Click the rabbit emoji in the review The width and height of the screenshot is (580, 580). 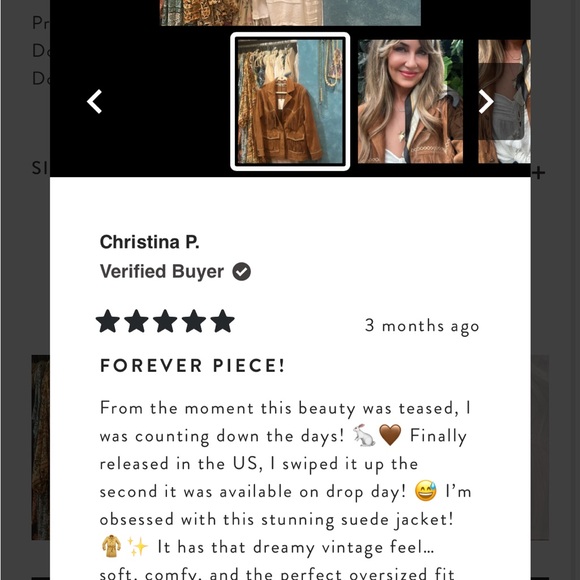tap(364, 435)
